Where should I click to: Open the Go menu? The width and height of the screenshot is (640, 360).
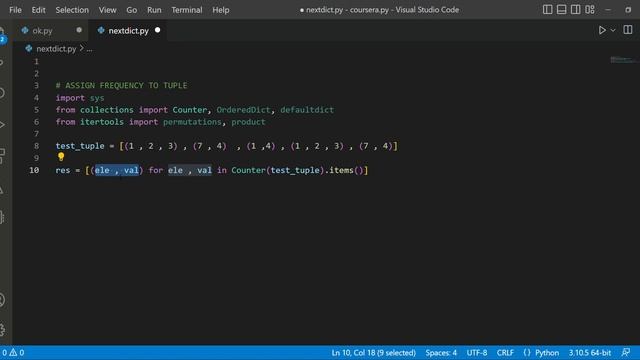(x=131, y=10)
